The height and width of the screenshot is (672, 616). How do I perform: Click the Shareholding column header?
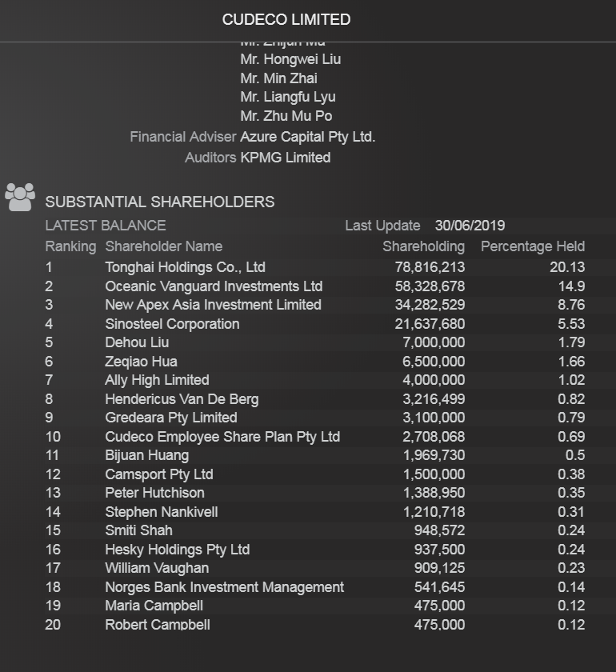click(423, 246)
